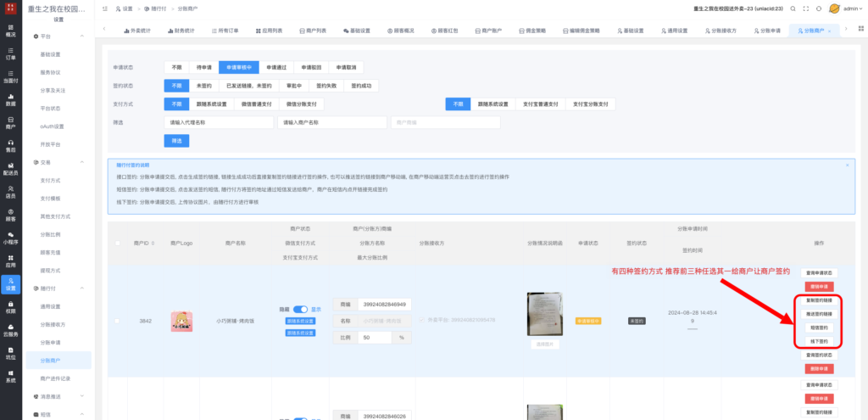Screen dimensions: 868x420
Task: Open 售后 in the dark left sidebar
Action: (10, 146)
